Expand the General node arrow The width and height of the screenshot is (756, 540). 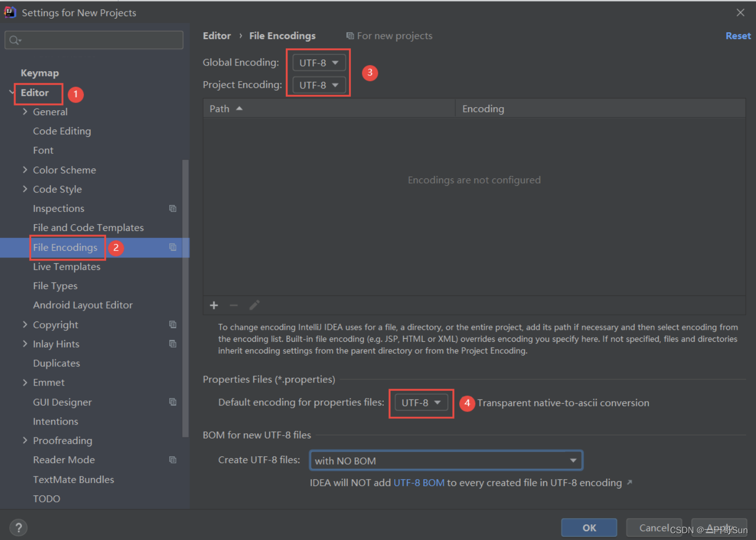[x=24, y=112]
